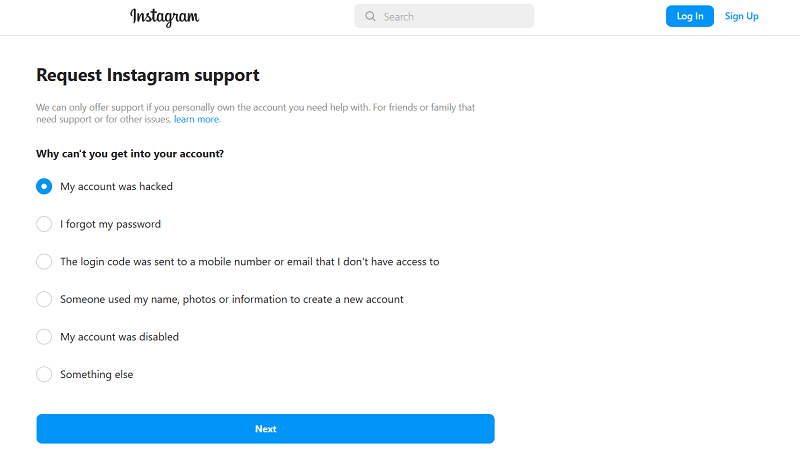This screenshot has width=800, height=457.
Task: Click the gray support description paragraph
Action: pos(255,113)
